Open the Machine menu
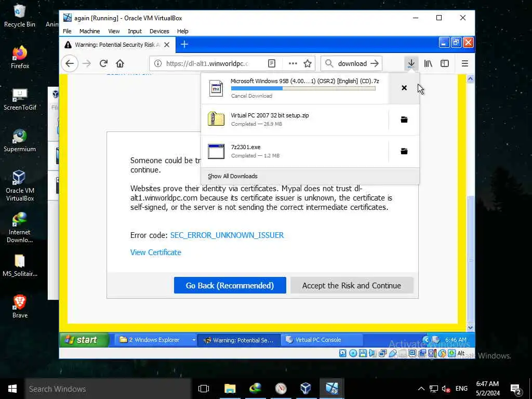This screenshot has height=399, width=532. pos(89,31)
